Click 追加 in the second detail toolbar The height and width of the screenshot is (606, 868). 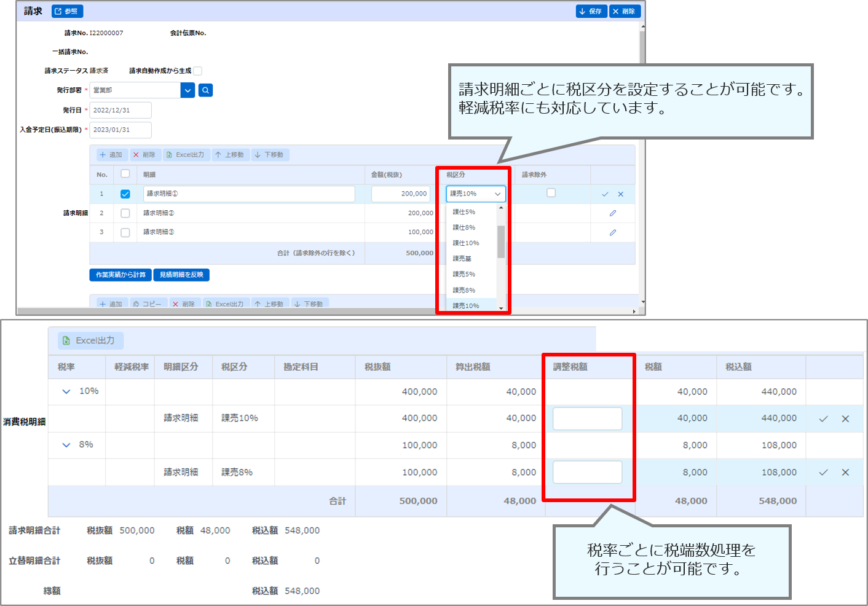111,304
